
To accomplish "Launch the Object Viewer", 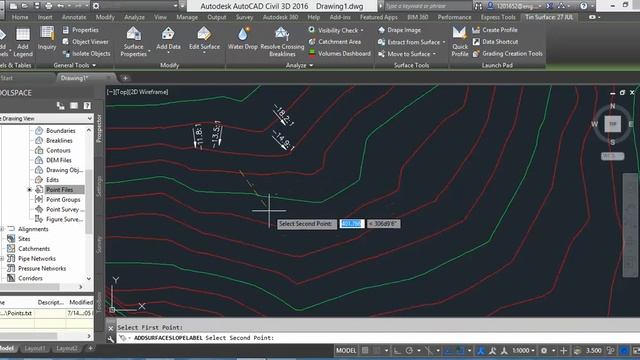I will pos(85,42).
